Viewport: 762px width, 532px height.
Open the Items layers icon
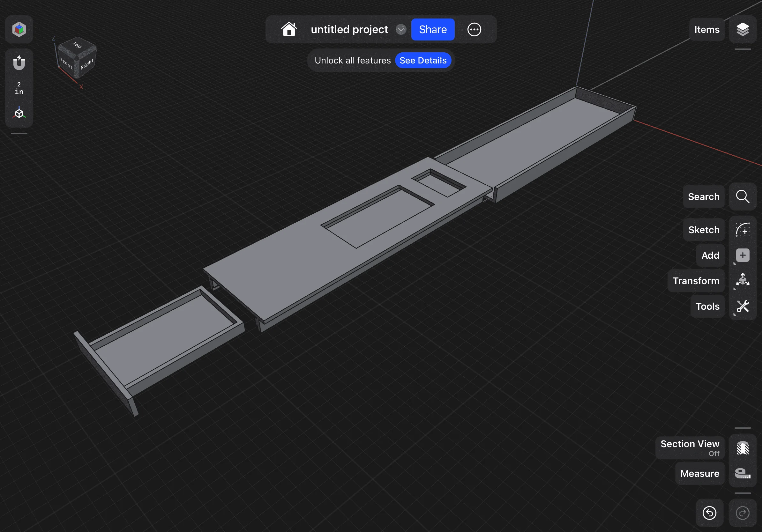743,30
